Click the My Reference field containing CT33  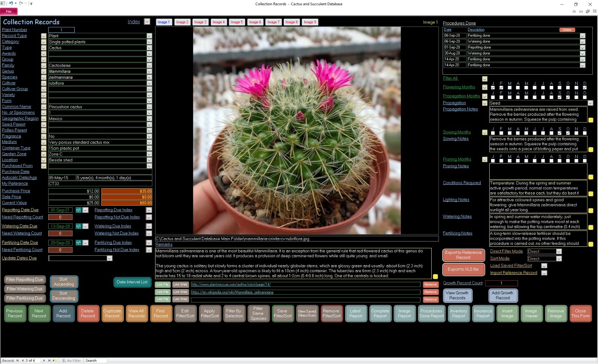(100, 184)
